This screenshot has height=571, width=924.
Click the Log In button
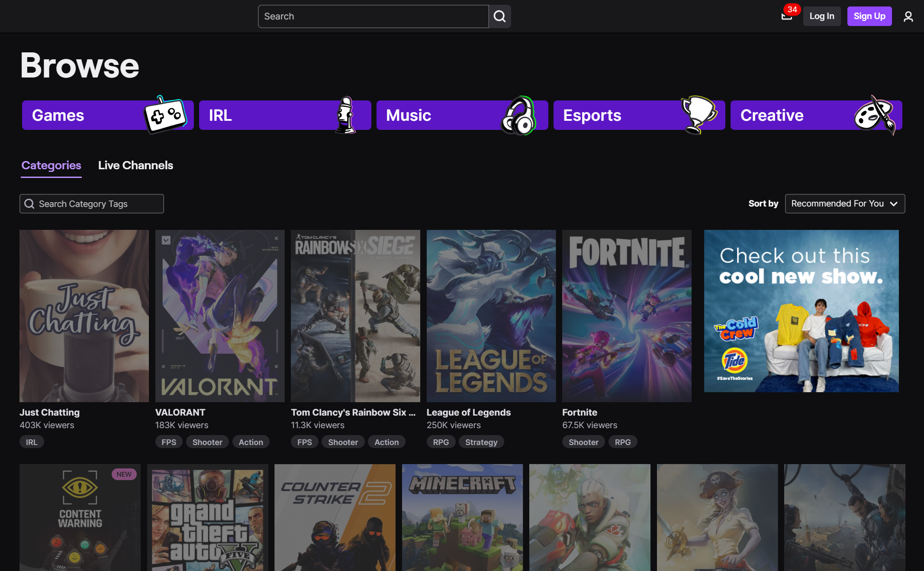[822, 16]
